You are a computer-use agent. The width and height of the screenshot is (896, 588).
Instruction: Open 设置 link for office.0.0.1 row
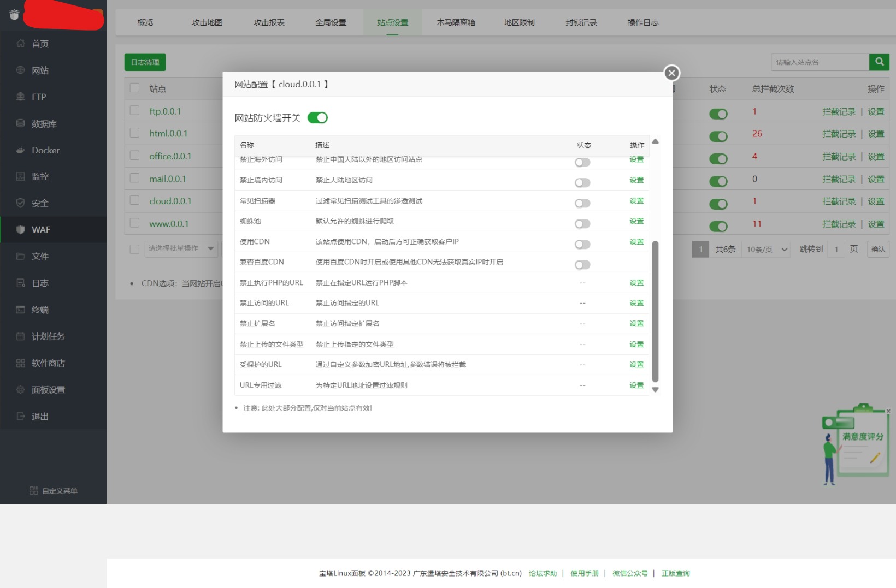coord(876,157)
